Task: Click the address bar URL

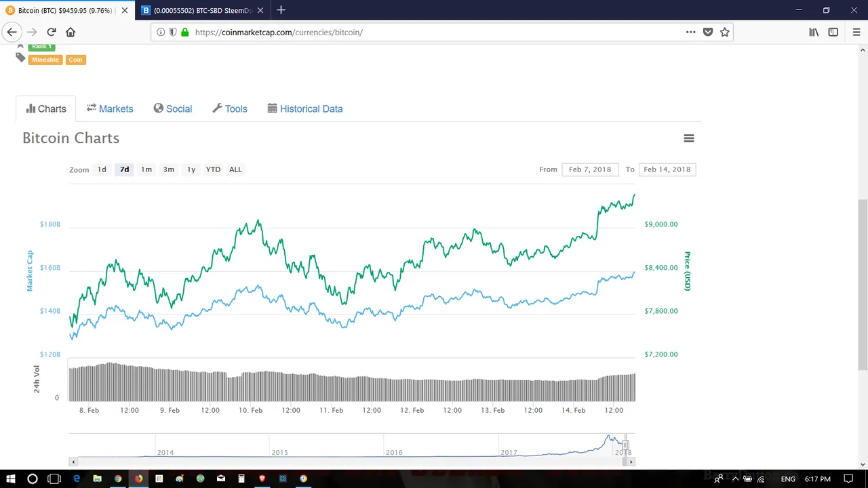Action: pos(279,32)
